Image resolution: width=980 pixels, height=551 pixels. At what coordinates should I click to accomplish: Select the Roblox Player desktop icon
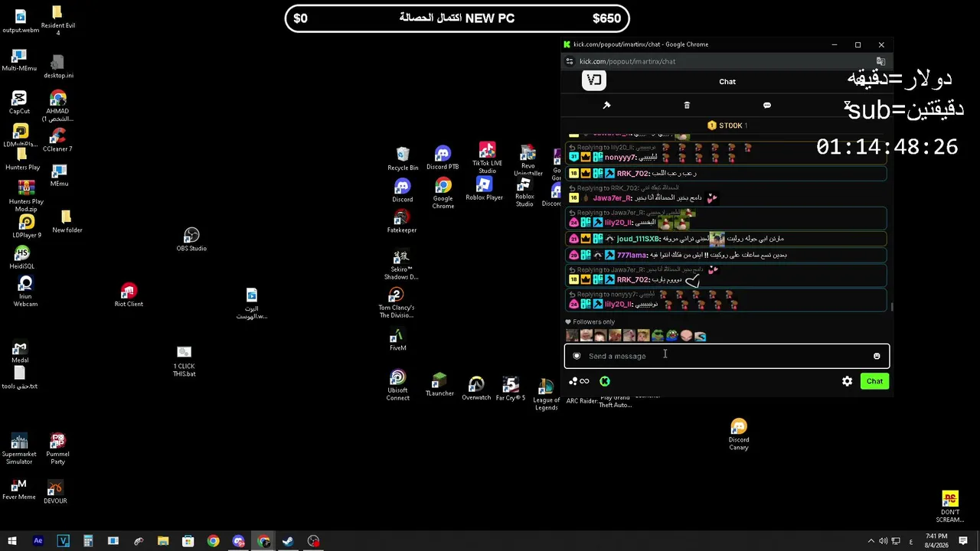(x=484, y=189)
